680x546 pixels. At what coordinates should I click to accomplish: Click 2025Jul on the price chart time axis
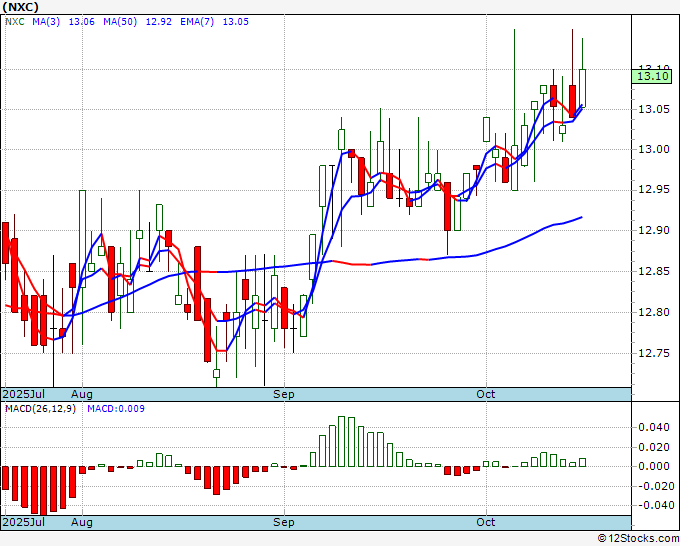coord(24,394)
